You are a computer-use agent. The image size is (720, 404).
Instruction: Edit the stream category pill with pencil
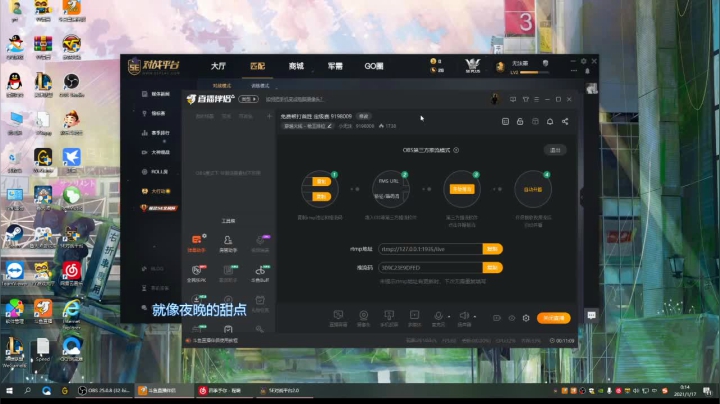pos(307,126)
